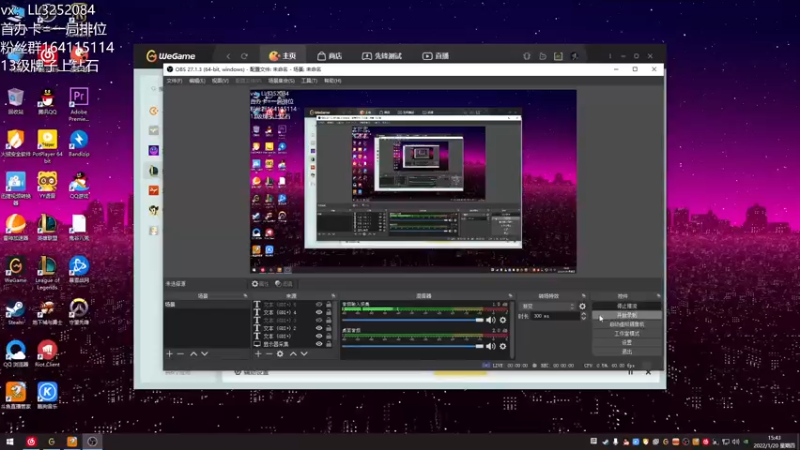
Task: Open 回收站 recycle bin on desktop
Action: 15,101
